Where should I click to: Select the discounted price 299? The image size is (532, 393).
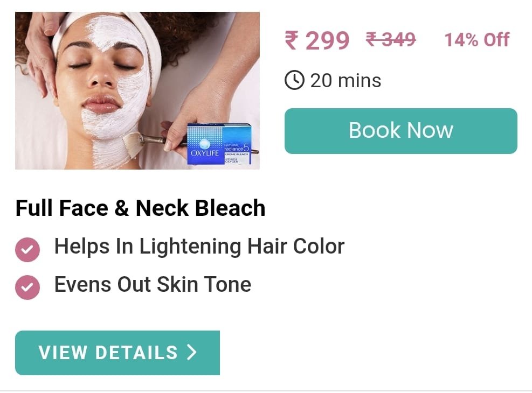(x=327, y=41)
